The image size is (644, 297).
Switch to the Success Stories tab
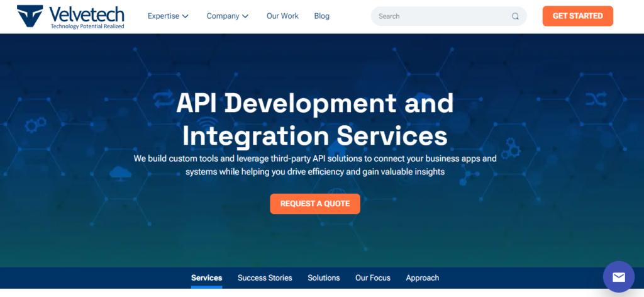265,277
